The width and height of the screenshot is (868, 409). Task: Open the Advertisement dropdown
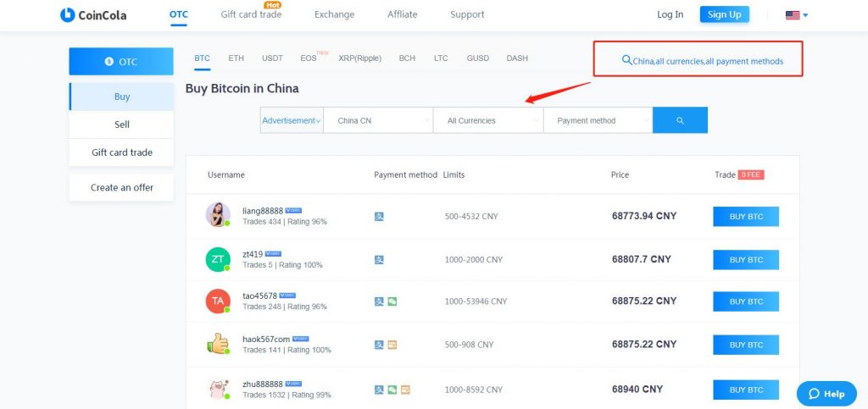292,120
